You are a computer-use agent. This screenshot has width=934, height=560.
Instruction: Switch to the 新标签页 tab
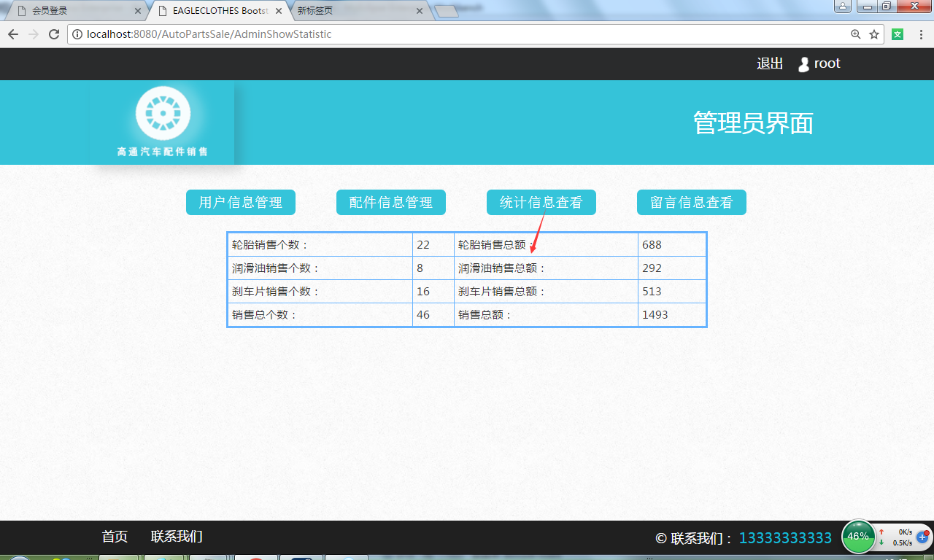click(358, 11)
